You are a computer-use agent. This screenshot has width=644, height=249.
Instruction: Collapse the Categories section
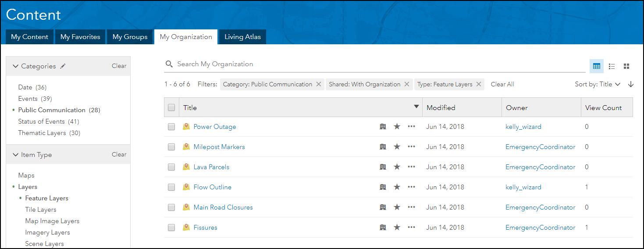click(16, 66)
